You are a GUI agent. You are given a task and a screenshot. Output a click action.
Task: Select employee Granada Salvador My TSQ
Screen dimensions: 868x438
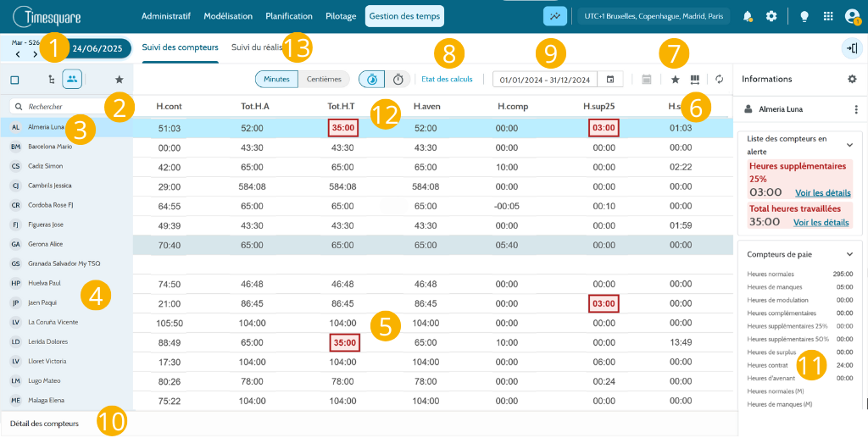66,263
